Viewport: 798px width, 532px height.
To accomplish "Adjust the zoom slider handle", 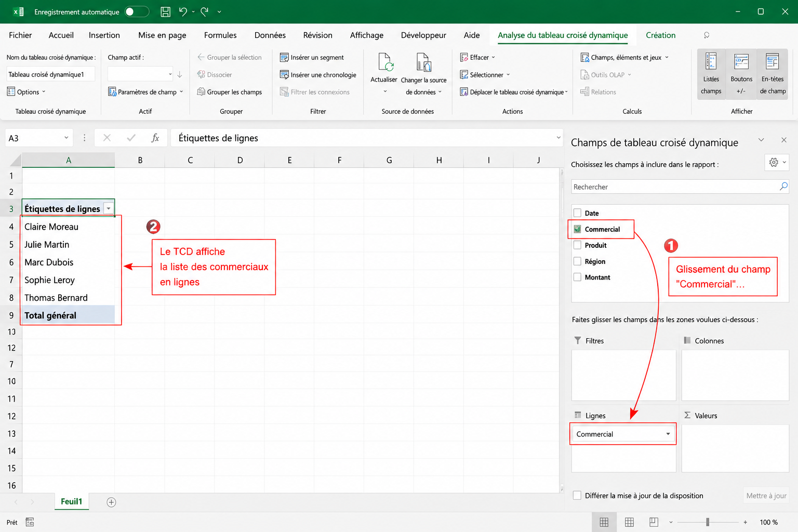I will point(708,522).
